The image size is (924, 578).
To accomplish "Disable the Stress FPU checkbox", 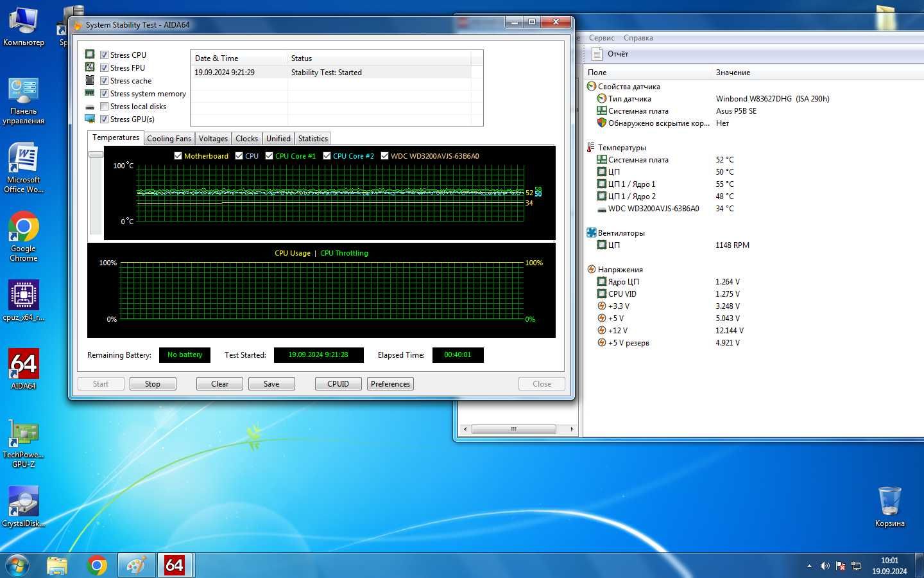I will click(104, 67).
